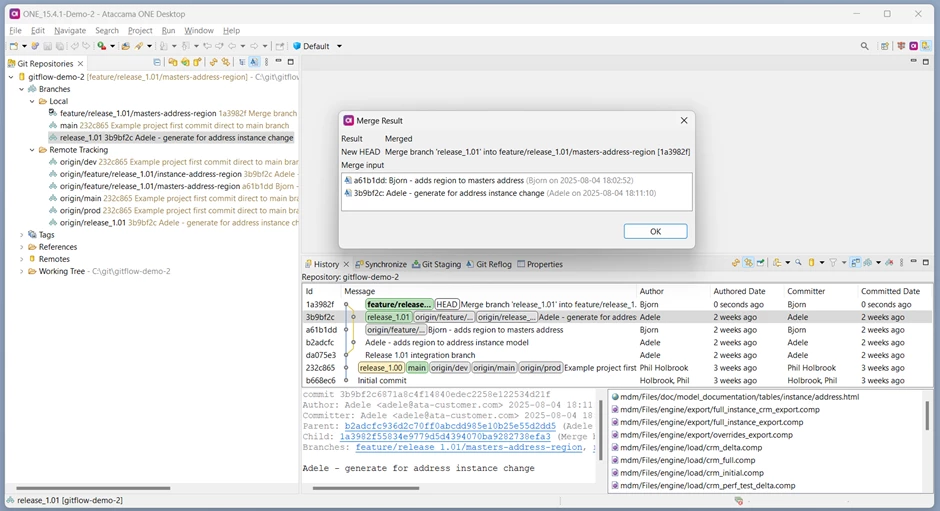The image size is (940, 511).
Task: Click Create new Git repository icon
Action: tap(197, 62)
